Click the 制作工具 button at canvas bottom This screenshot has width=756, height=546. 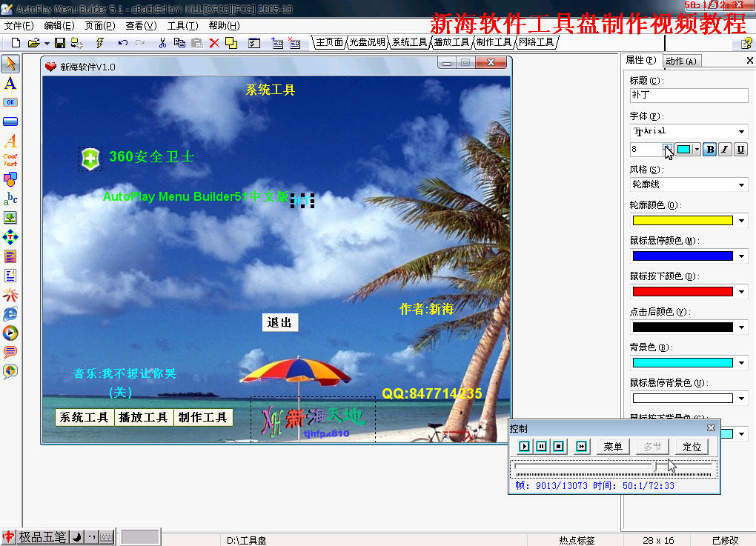pyautogui.click(x=203, y=417)
